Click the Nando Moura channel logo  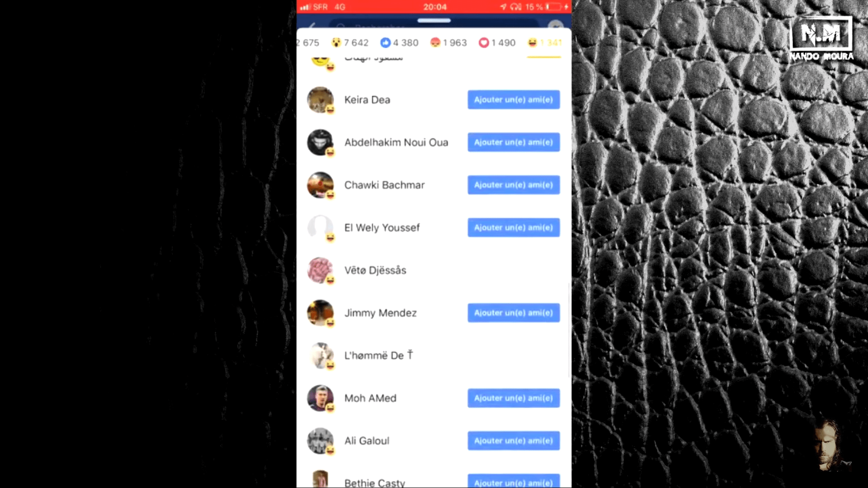(x=821, y=39)
